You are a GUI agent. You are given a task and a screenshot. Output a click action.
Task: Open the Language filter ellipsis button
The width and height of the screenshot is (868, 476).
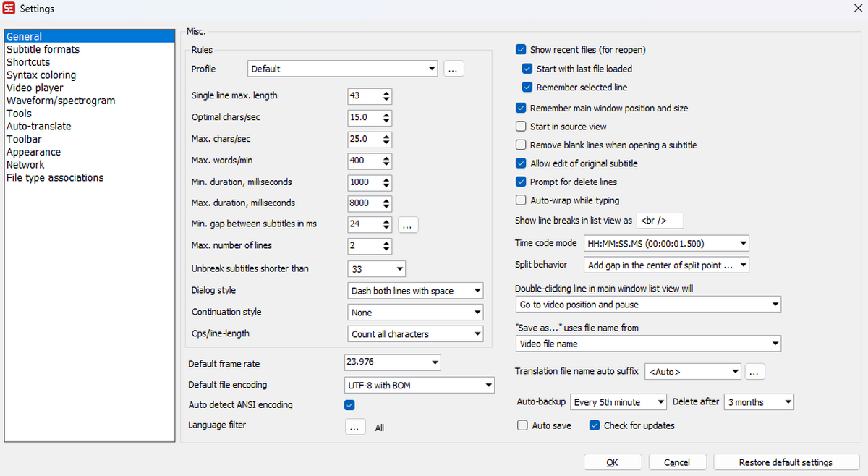[x=354, y=428]
